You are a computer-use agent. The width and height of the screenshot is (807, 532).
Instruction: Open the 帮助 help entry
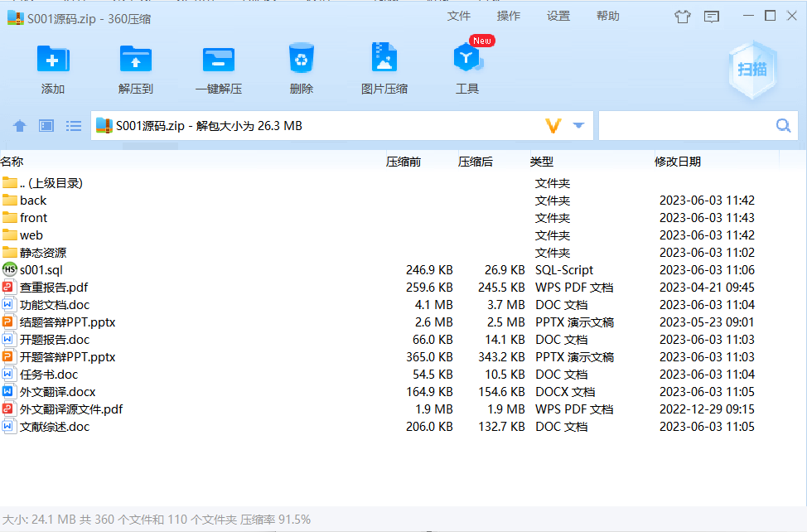[x=607, y=15]
